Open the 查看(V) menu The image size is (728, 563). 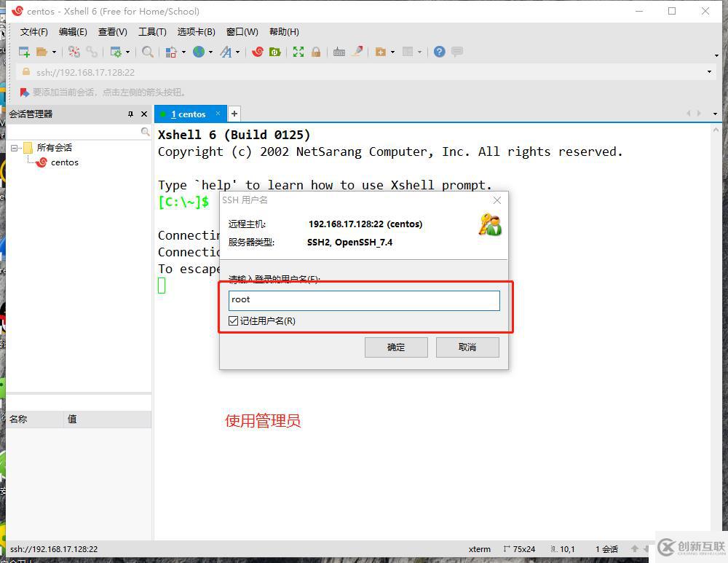click(112, 31)
